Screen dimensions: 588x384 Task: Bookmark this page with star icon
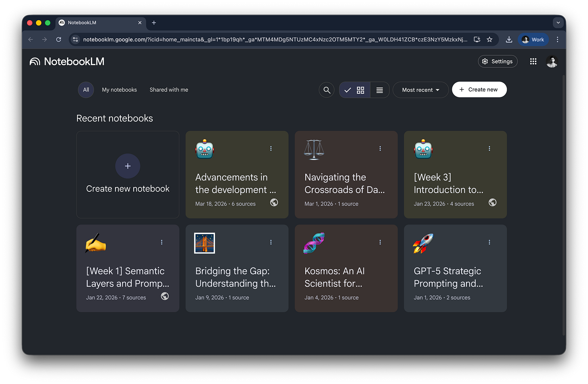[489, 39]
